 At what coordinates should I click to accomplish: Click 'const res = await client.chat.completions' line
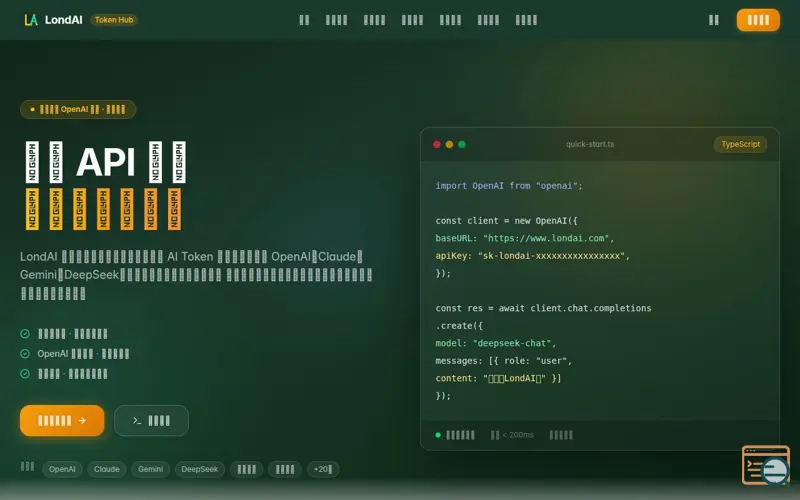[x=543, y=308]
